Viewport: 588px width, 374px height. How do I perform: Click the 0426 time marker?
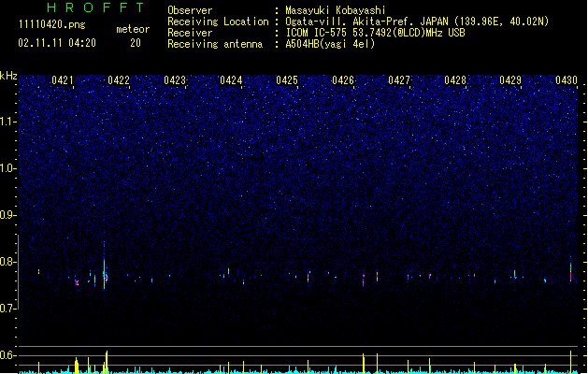343,80
